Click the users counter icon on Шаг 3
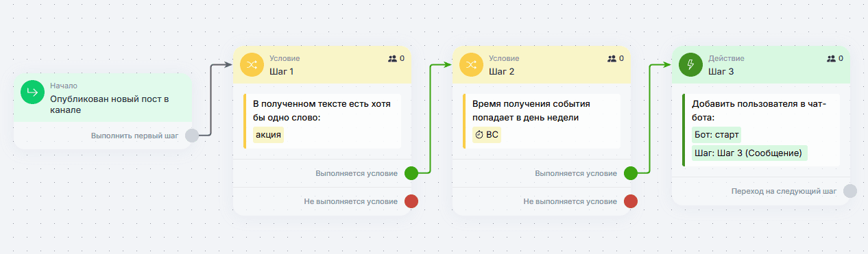Screen dimensions: 868x254 tap(831, 59)
